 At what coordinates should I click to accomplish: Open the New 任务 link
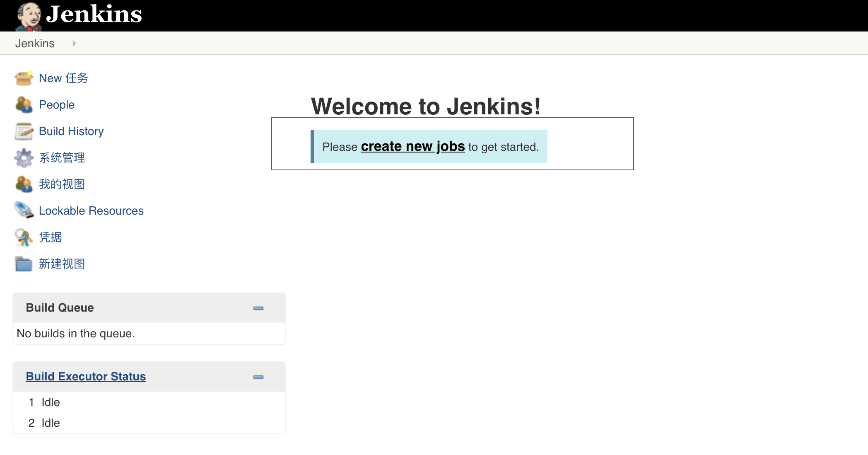coord(63,78)
